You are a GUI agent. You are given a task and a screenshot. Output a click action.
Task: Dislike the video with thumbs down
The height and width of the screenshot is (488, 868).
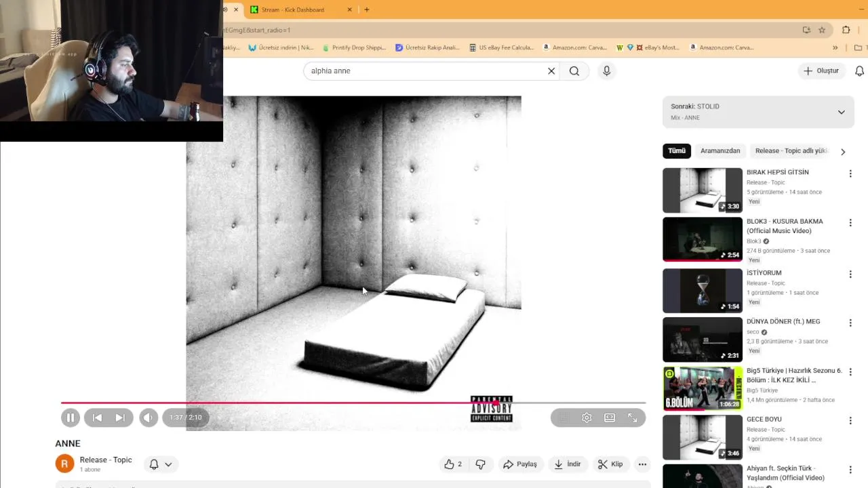point(481,464)
